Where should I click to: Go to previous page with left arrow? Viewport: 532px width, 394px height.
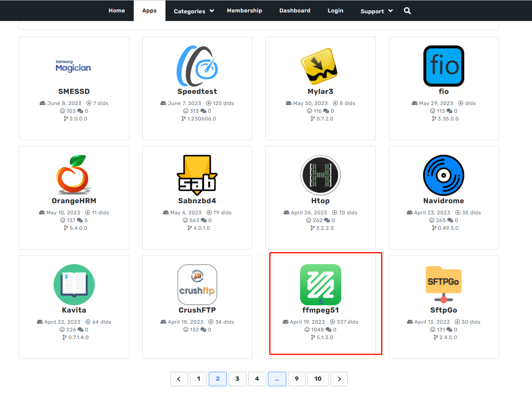point(179,379)
